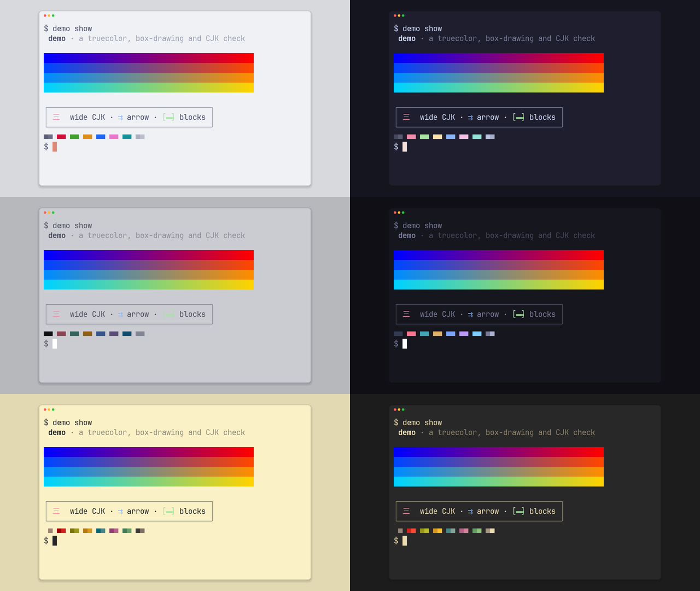Viewport: 700px width, 591px height.
Task: Click the blue arrow glyph in middle-left gray terminal
Action: coord(120,315)
